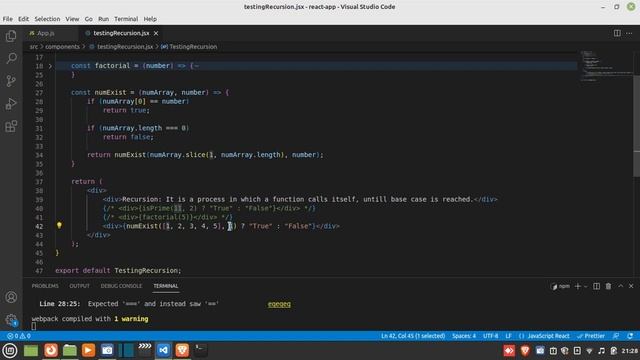Open the Run and Debug view
Viewport: 640px width, 360px height.
11,104
